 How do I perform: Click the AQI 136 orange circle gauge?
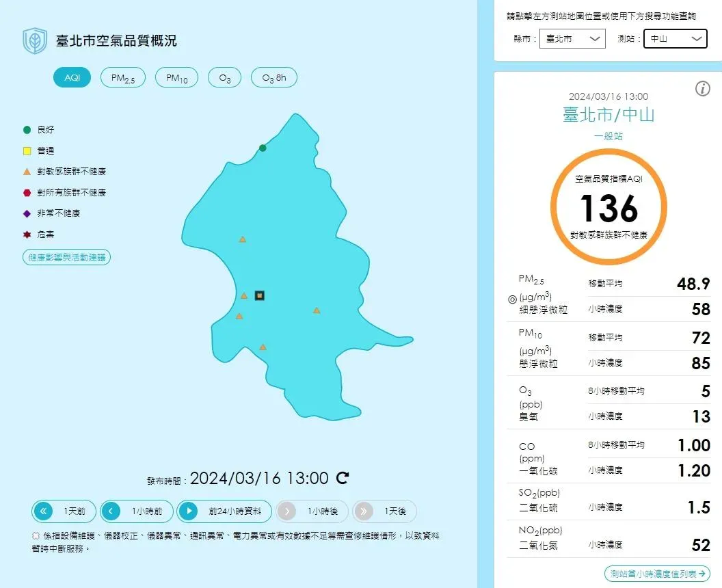pyautogui.click(x=609, y=206)
